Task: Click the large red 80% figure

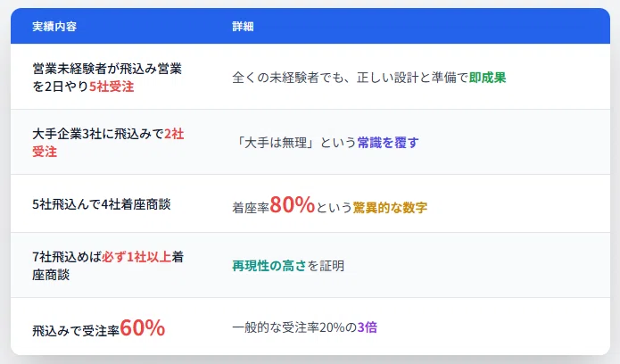Action: pos(293,204)
